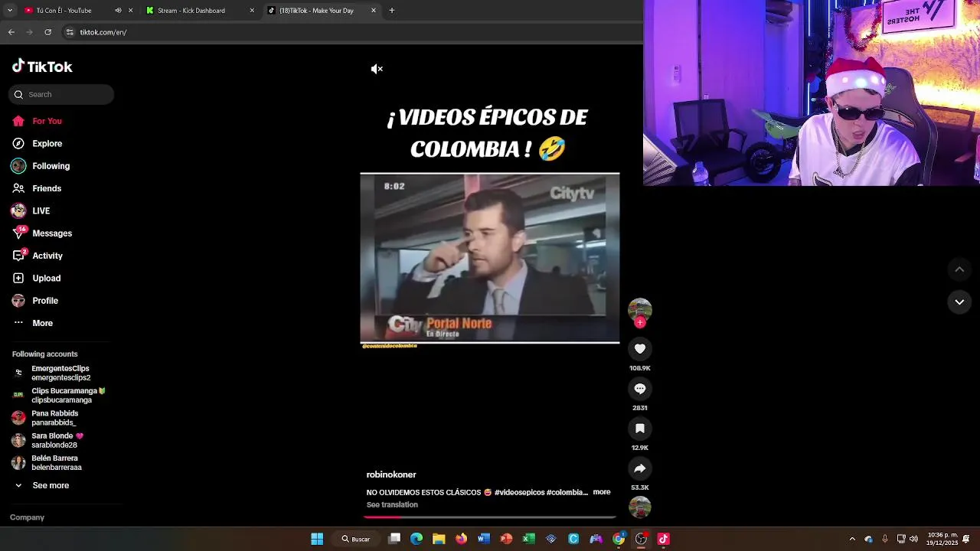The width and height of the screenshot is (980, 551).
Task: Click the video player thumbnail
Action: (490, 258)
